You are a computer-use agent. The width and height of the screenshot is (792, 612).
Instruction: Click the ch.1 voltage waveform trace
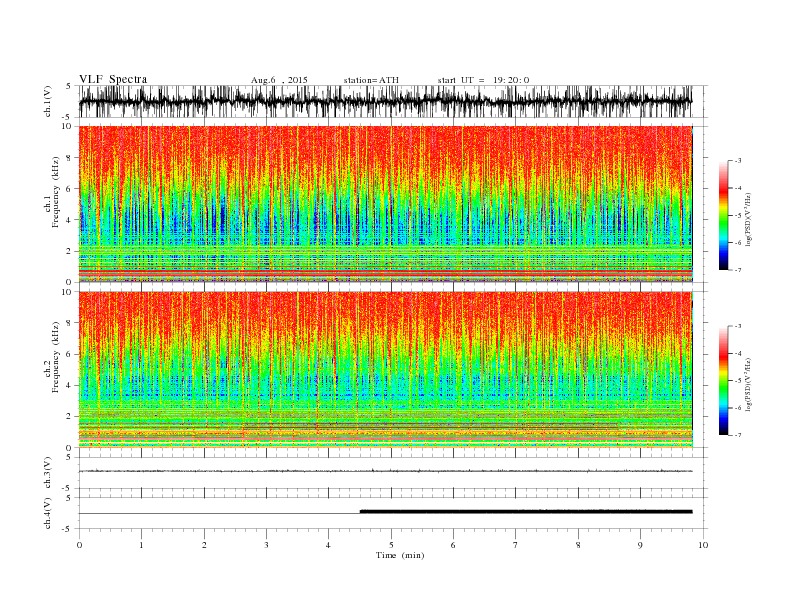(x=385, y=101)
